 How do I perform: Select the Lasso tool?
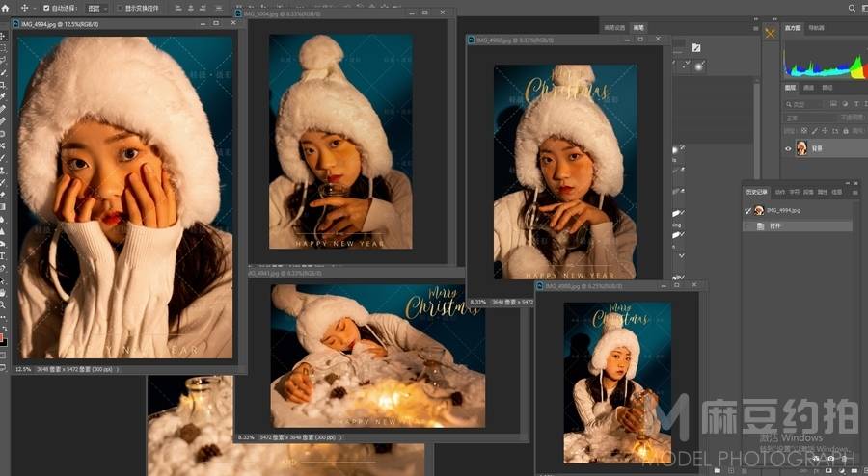(x=3, y=61)
